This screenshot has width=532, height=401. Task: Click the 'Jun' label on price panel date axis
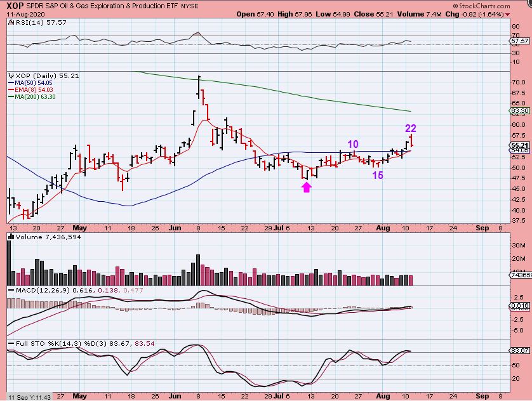click(x=175, y=228)
